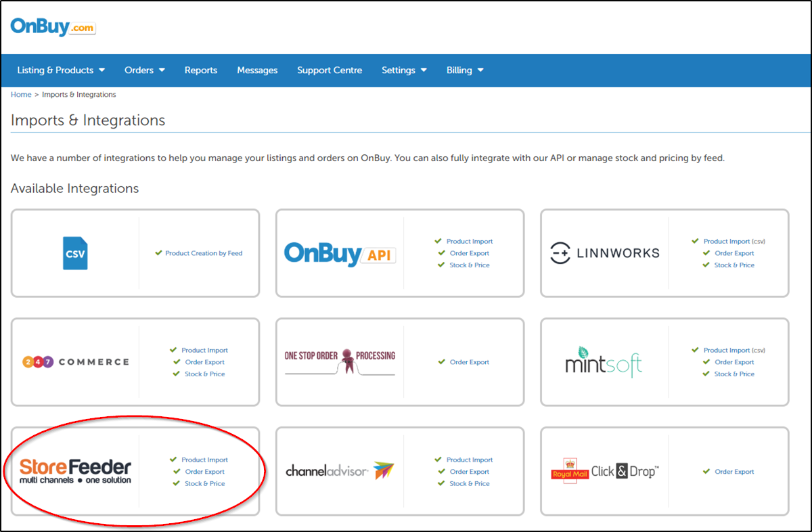Select the blue CSV file icon
The height and width of the screenshot is (532, 812).
coord(74,253)
